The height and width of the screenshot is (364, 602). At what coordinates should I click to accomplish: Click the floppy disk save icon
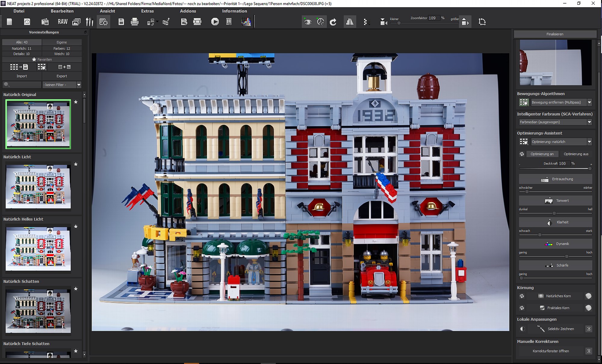pos(121,22)
